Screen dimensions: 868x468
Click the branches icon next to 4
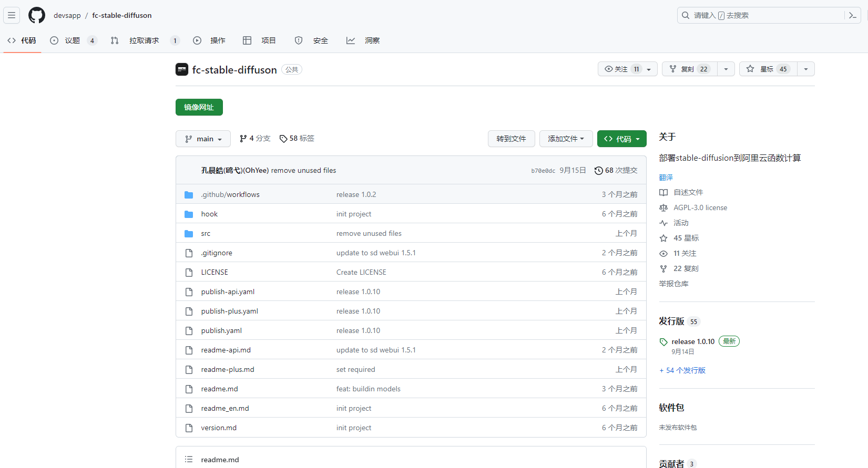coord(243,139)
